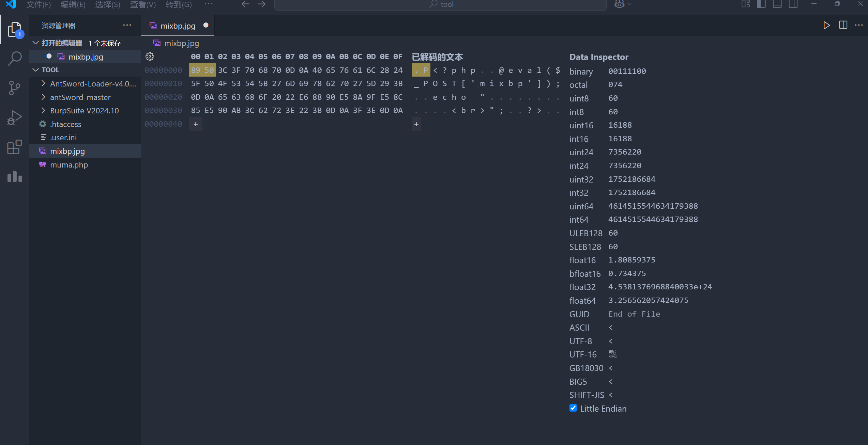The image size is (868, 445).
Task: Open the Search view in activity bar
Action: tap(15, 59)
